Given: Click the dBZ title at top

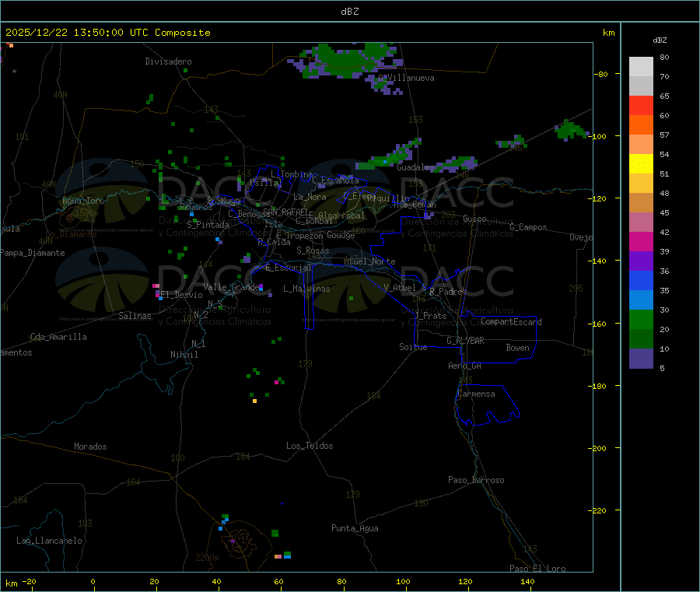Looking at the screenshot, I should pos(349,12).
